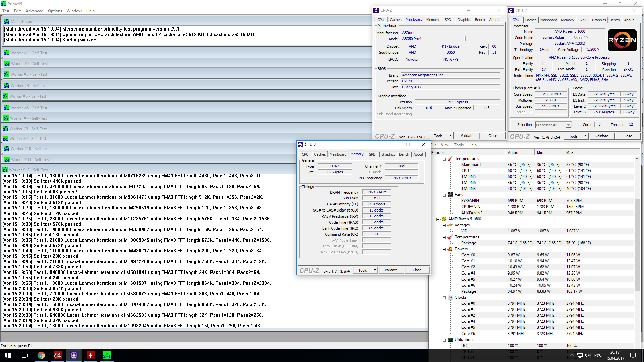Screen dimensions: 644x362
Task: Open the AIDA64 taskbar icon
Action: [x=58, y=355]
